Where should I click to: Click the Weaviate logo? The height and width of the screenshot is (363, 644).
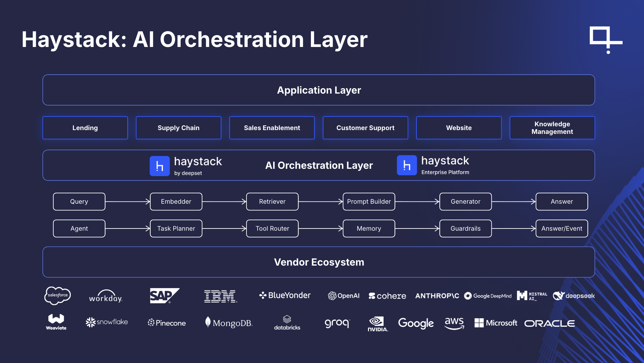[56, 322]
